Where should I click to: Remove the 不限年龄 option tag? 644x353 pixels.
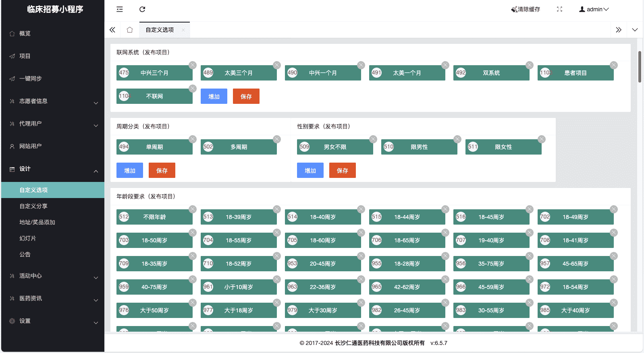coord(193,209)
